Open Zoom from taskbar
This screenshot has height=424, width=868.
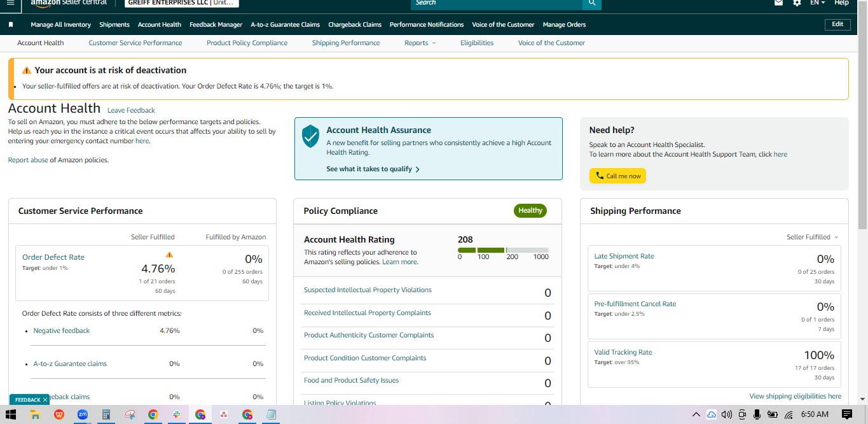[83, 414]
